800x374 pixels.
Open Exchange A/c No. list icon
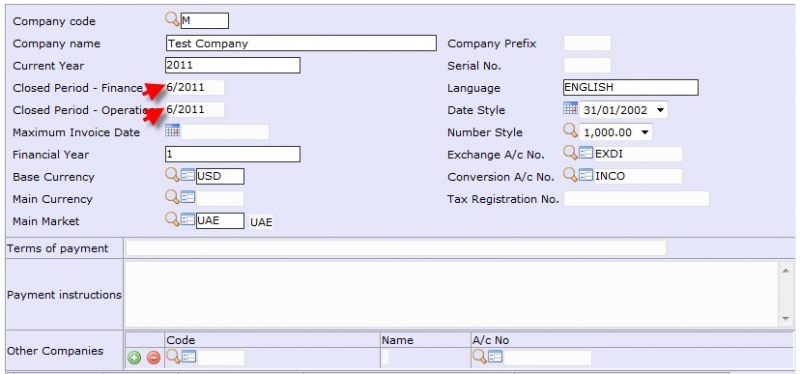click(586, 154)
